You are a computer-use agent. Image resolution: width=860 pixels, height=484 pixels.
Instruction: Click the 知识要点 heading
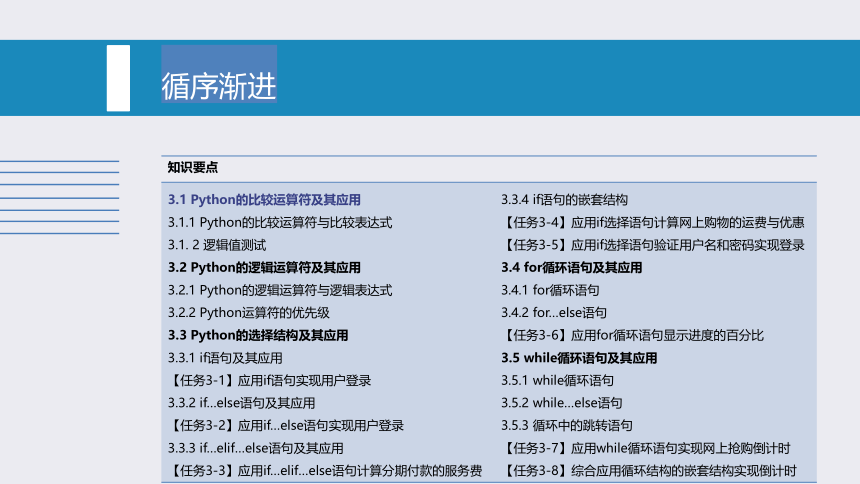[x=193, y=167]
